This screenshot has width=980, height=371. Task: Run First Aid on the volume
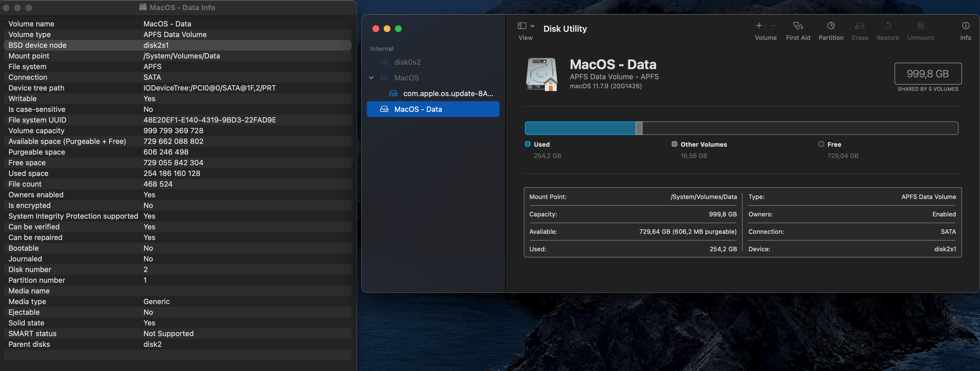(798, 26)
